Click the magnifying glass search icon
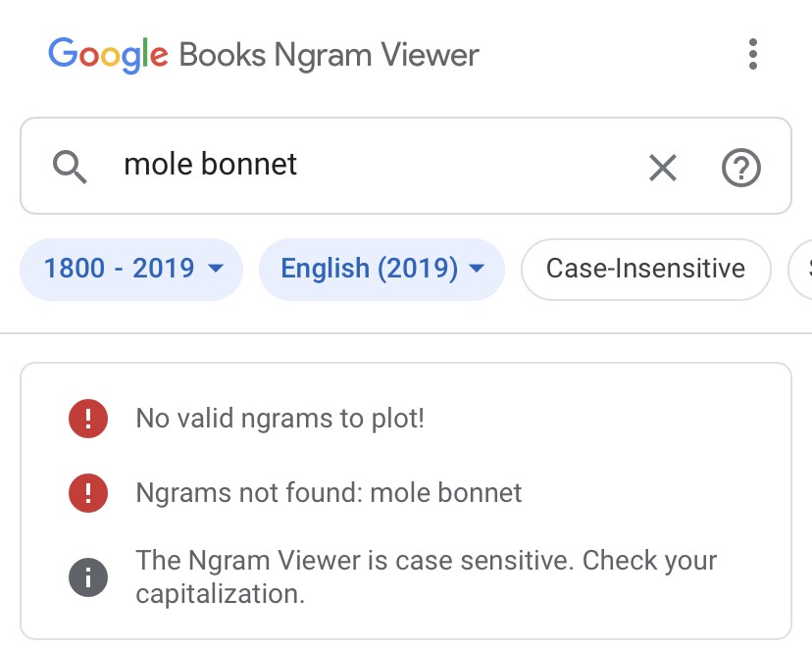Viewport: 812px width, 649px height. (x=71, y=168)
